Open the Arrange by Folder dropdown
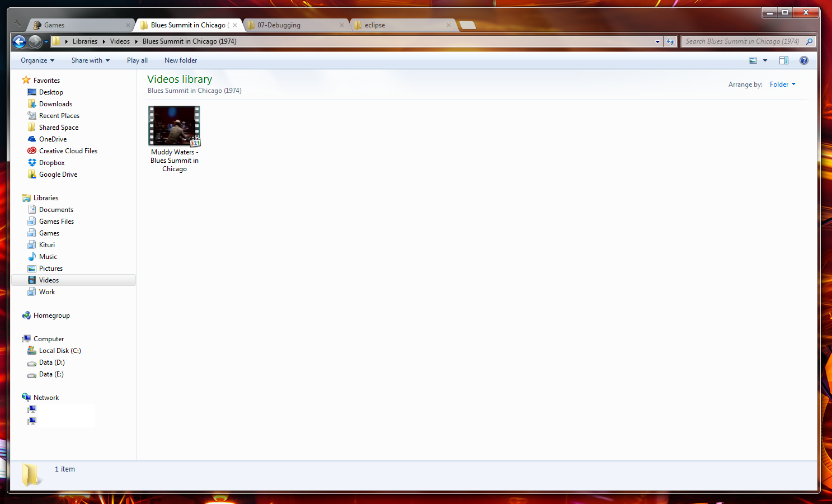Image resolution: width=832 pixels, height=504 pixels. (782, 84)
